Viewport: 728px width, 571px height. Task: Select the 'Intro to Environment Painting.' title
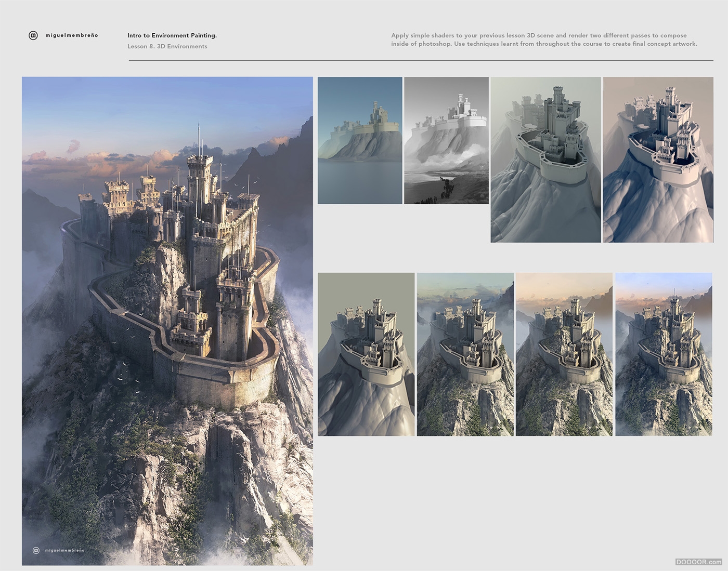(x=172, y=35)
